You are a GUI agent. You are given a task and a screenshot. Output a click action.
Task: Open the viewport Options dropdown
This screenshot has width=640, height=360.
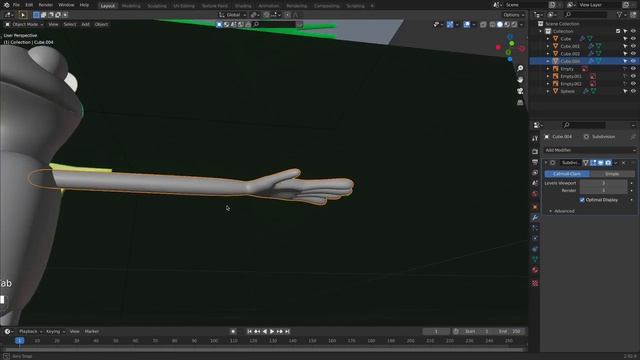click(x=513, y=15)
